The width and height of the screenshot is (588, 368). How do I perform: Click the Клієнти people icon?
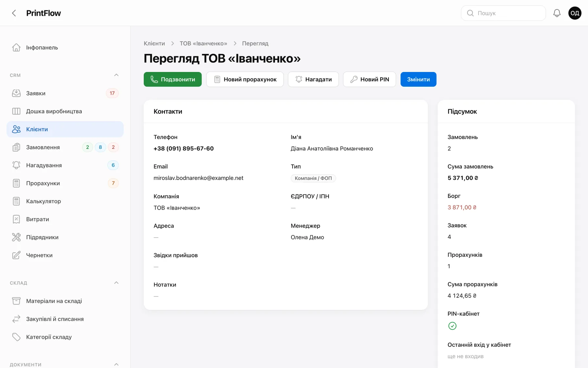click(x=16, y=129)
